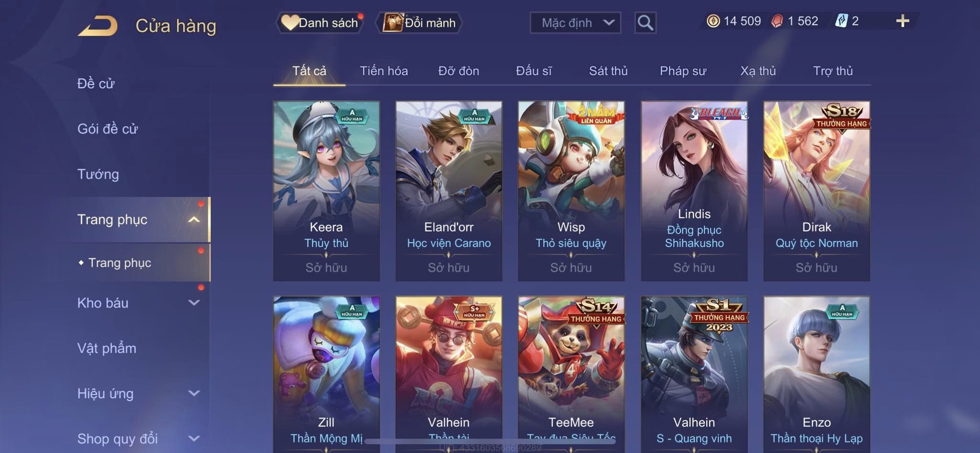Open Danh sách wishlist heart button
This screenshot has height=453, width=980.
pyautogui.click(x=320, y=23)
